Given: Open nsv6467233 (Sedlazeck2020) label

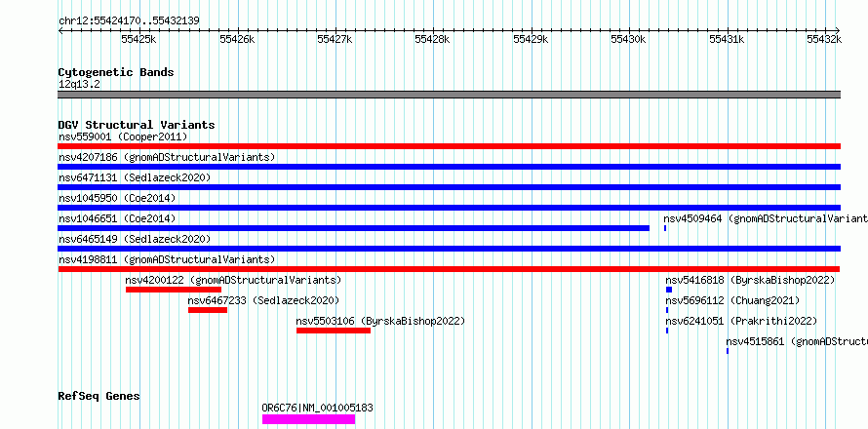Looking at the screenshot, I should (x=263, y=300).
